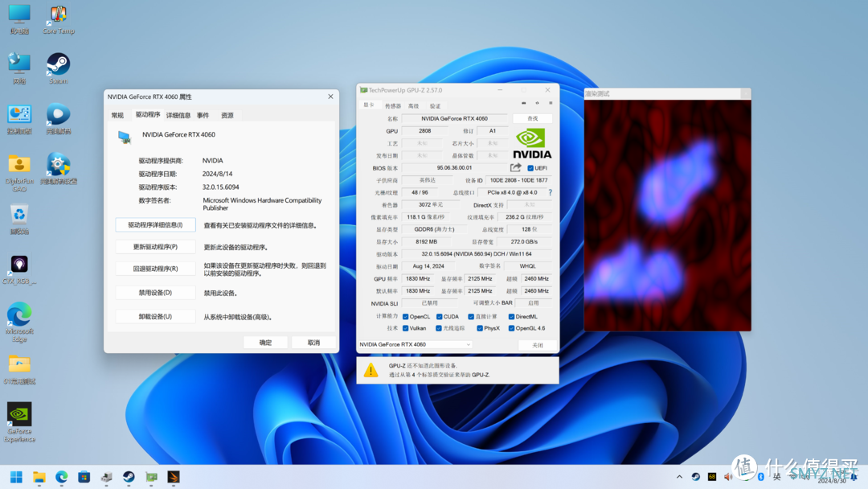Viewport: 868px width, 489px height.
Task: Click the BIOS version field in GPU-Z
Action: 454,168
